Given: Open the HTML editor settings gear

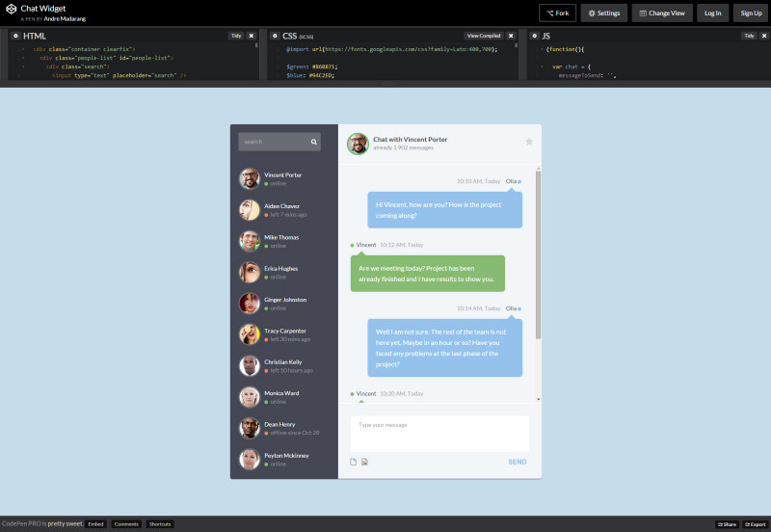Looking at the screenshot, I should click(15, 36).
